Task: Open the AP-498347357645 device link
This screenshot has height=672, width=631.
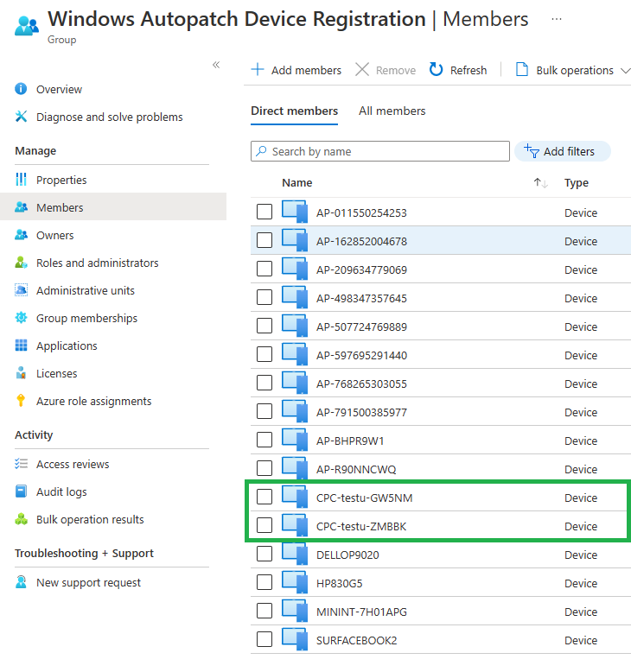Action: 361,298
